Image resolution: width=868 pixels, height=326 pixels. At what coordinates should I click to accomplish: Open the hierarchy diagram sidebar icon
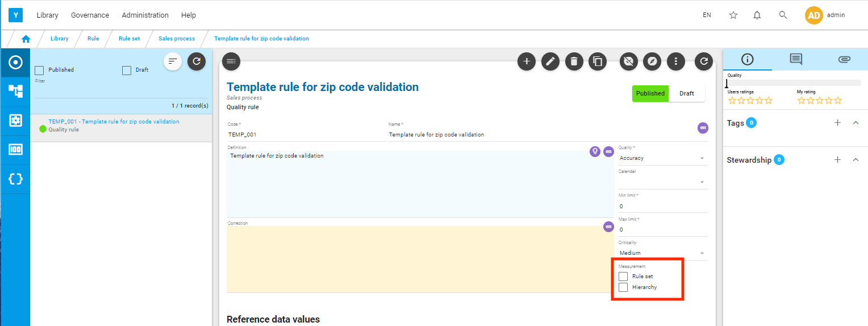pos(15,91)
